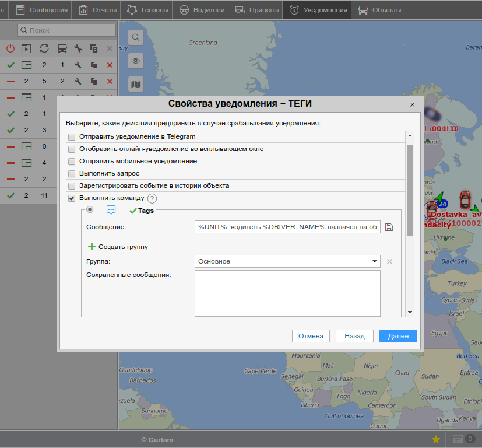482x448 pixels.
Task: Click the Назад button
Action: (354, 336)
